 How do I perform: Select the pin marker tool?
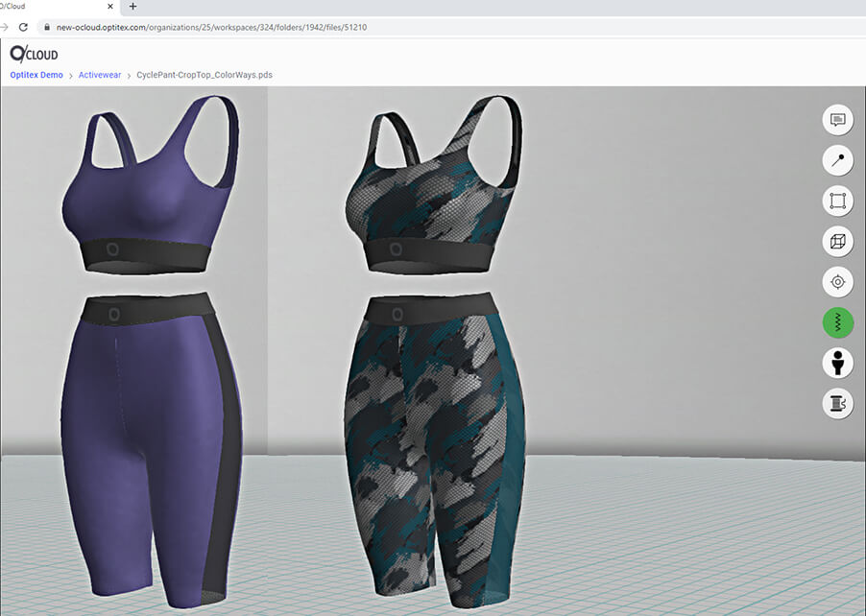(x=837, y=160)
